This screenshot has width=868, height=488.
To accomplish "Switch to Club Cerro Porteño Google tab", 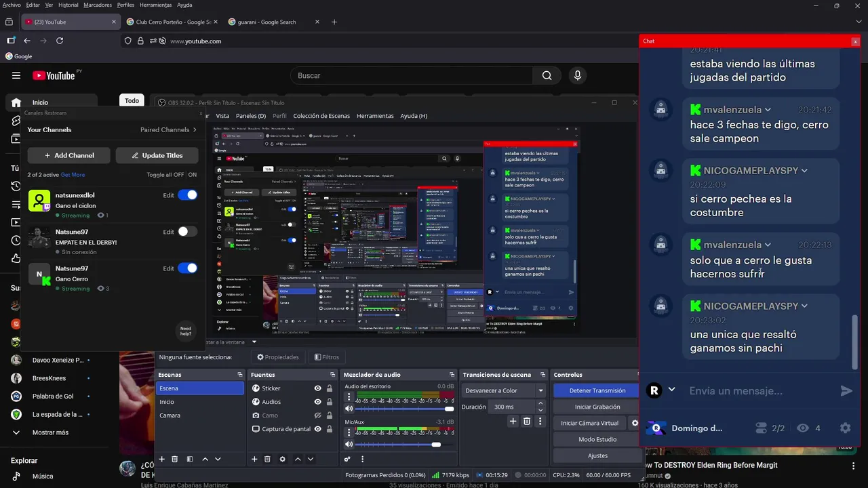I will point(173,22).
